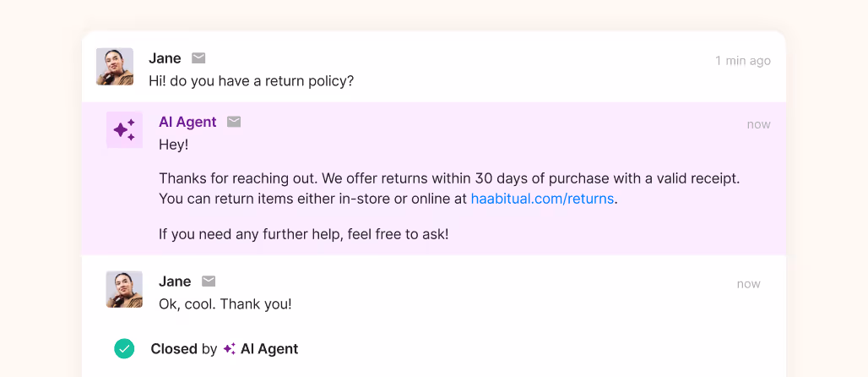The height and width of the screenshot is (377, 868).
Task: Click the AI Agent name in the Closed status line
Action: [269, 349]
